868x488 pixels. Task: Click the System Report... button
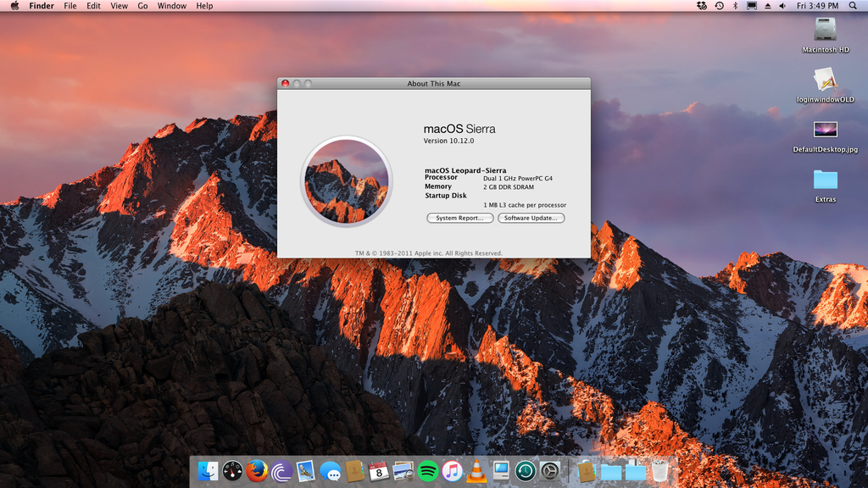[x=459, y=218]
